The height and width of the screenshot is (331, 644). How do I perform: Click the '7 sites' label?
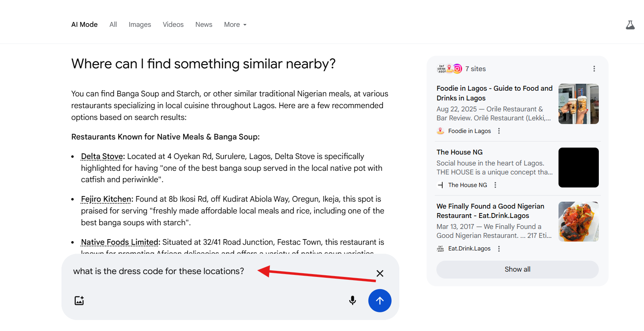click(x=475, y=69)
